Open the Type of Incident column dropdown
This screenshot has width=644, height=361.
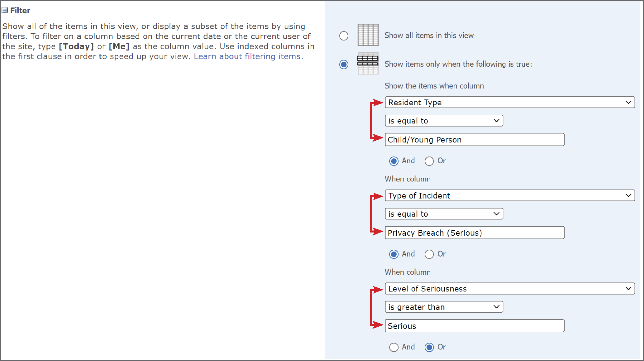point(510,195)
